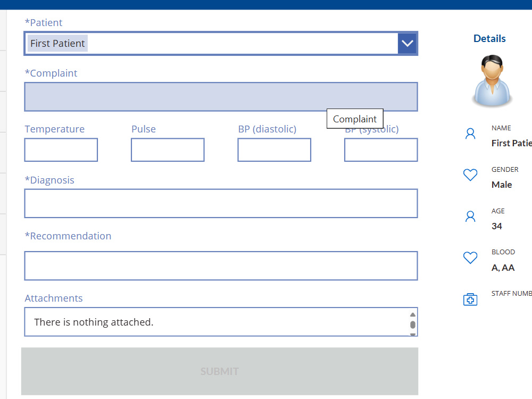Focus the BP (diastolic) input box

pos(274,149)
